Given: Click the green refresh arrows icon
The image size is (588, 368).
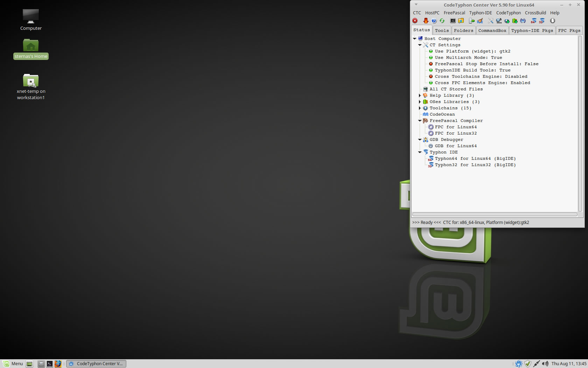Looking at the screenshot, I should tap(442, 21).
